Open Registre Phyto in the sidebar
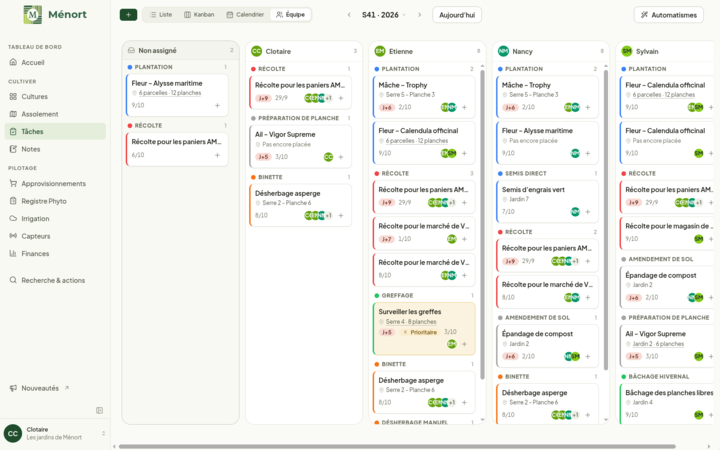The image size is (720, 450). (x=55, y=201)
